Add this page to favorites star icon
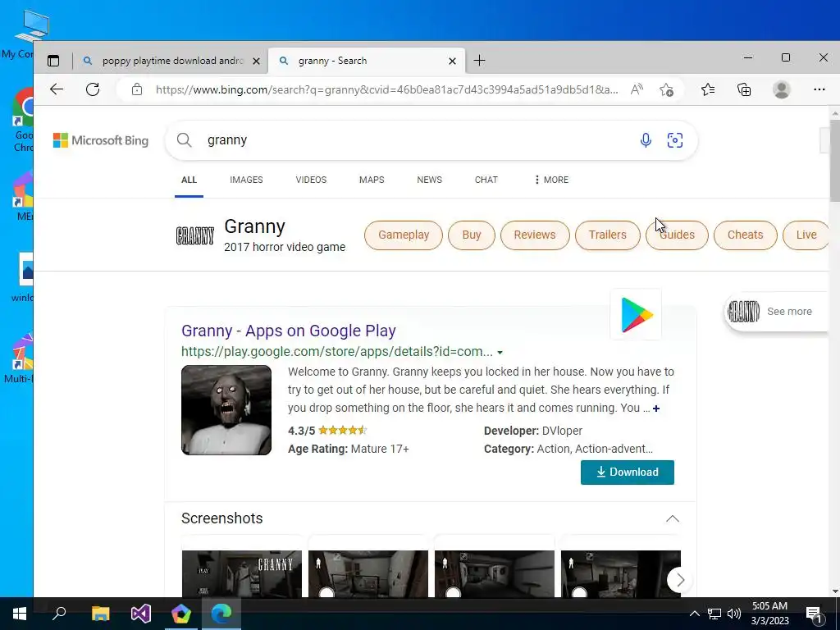The image size is (840, 630). click(666, 89)
